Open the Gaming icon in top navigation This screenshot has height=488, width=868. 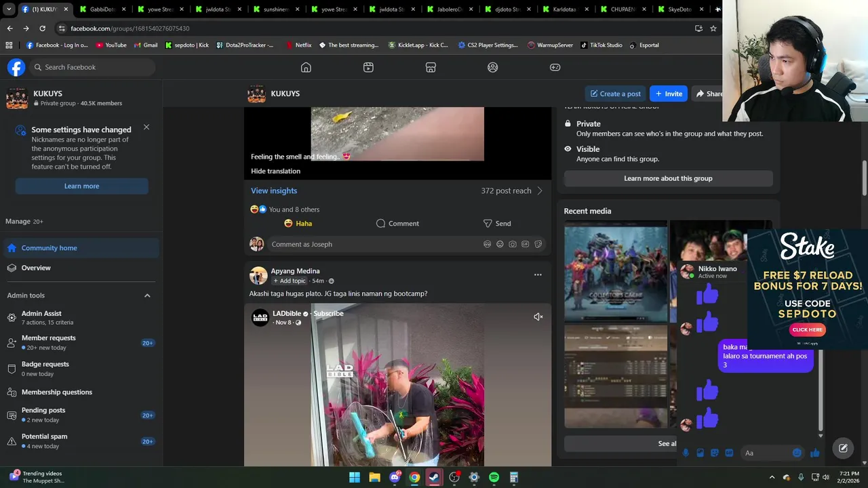click(555, 67)
